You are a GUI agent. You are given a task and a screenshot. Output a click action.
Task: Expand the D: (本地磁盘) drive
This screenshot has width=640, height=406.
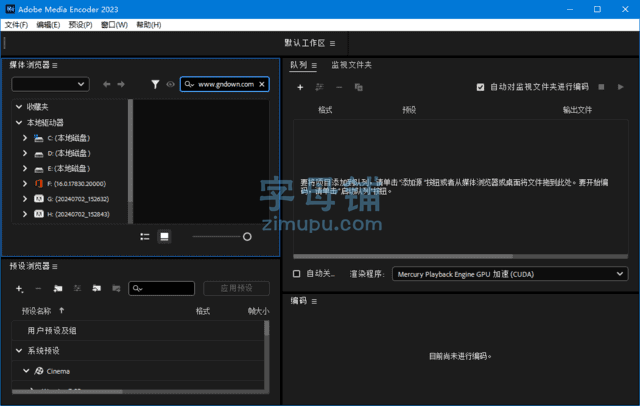pos(25,153)
